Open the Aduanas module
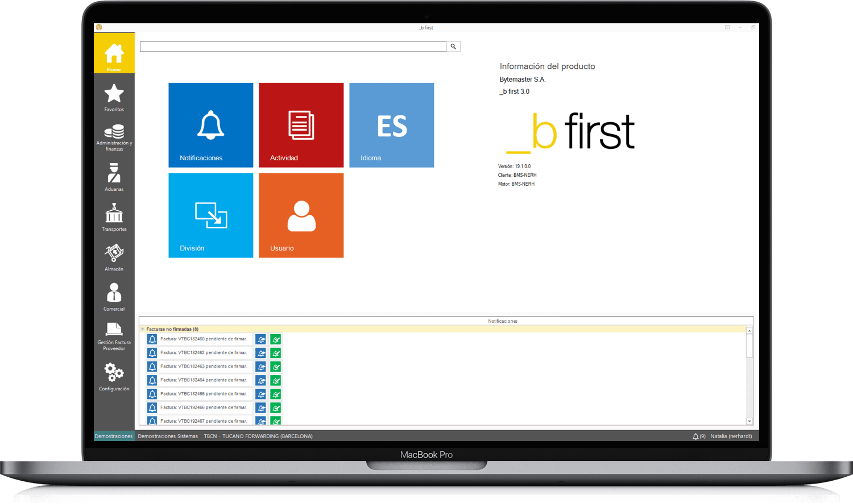This screenshot has width=853, height=504. point(114,177)
